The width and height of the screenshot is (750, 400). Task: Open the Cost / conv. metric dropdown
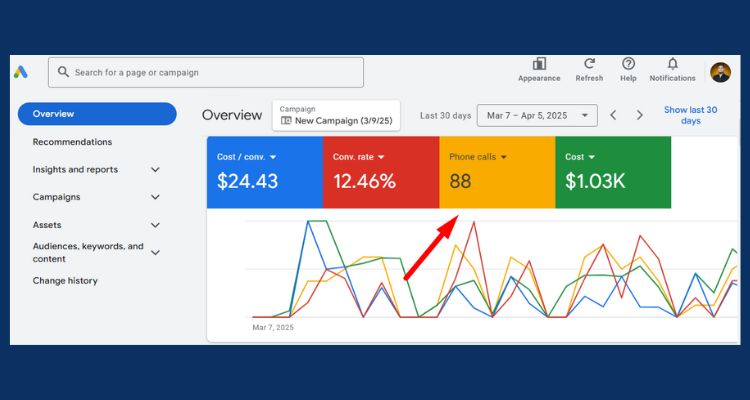pos(246,157)
